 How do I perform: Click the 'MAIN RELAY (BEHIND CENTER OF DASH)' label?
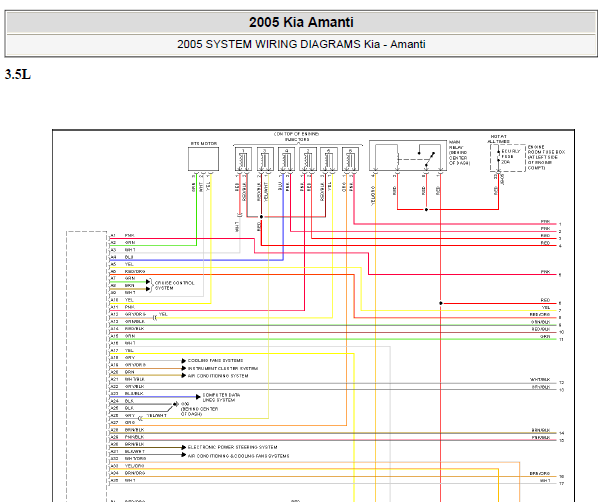point(459,153)
